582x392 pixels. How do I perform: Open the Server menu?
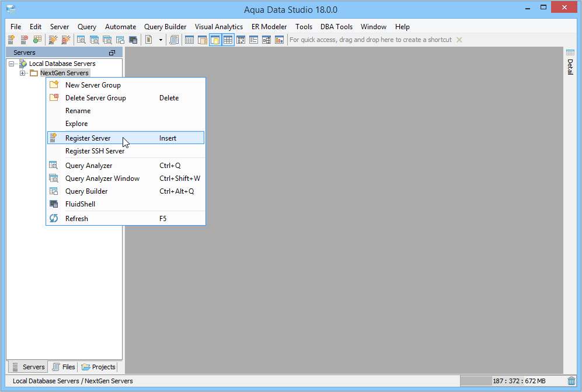coord(60,27)
